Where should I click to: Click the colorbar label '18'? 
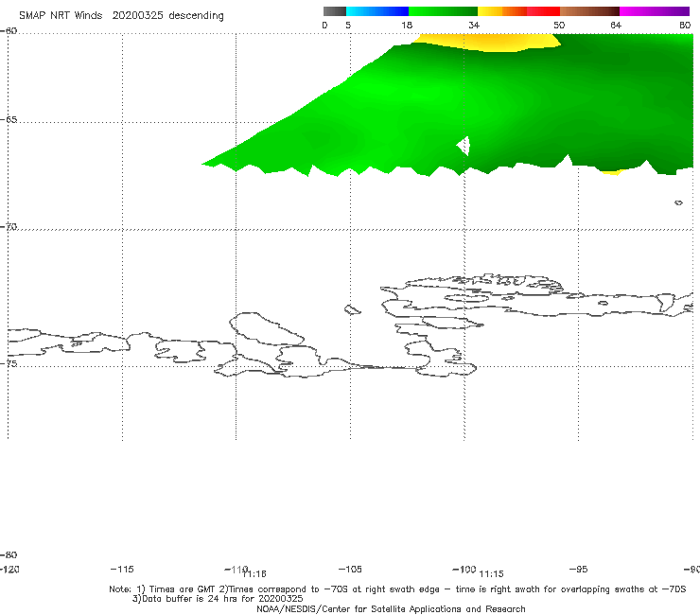pyautogui.click(x=407, y=25)
